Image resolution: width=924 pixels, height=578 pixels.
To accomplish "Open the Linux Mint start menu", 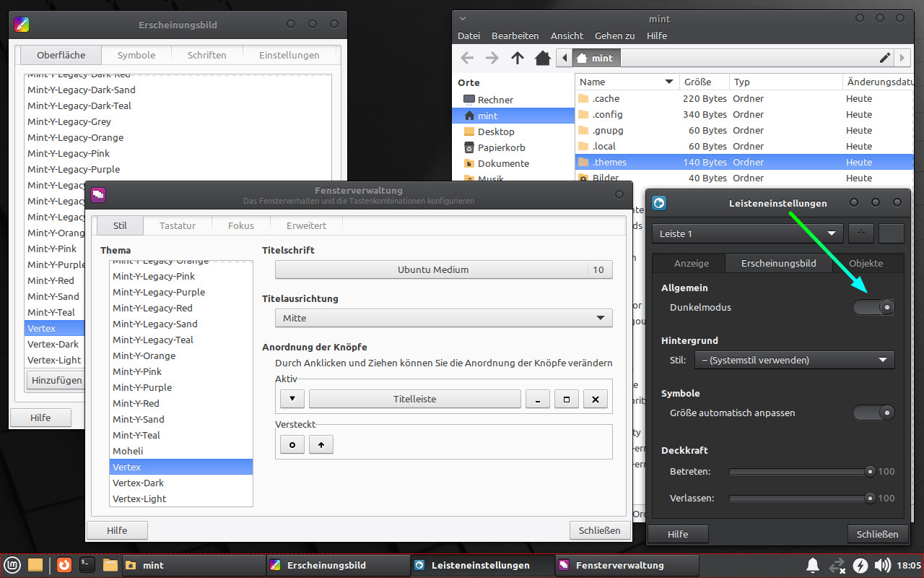I will pos(12,565).
